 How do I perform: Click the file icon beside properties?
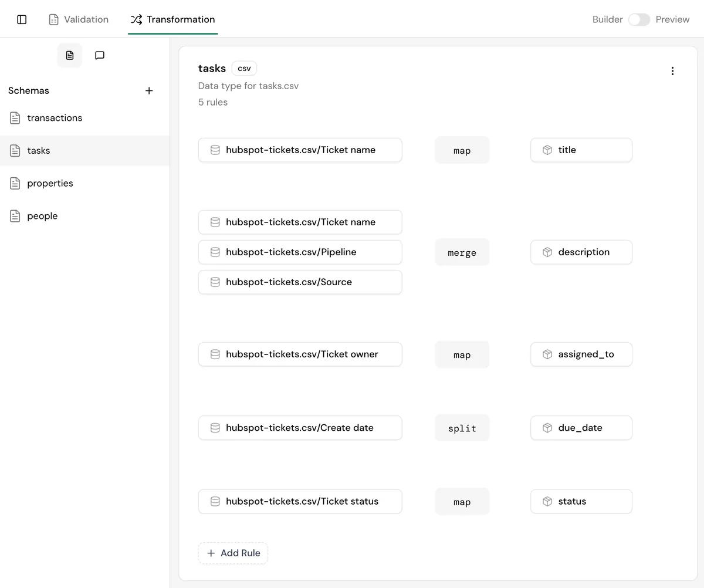pyautogui.click(x=15, y=183)
